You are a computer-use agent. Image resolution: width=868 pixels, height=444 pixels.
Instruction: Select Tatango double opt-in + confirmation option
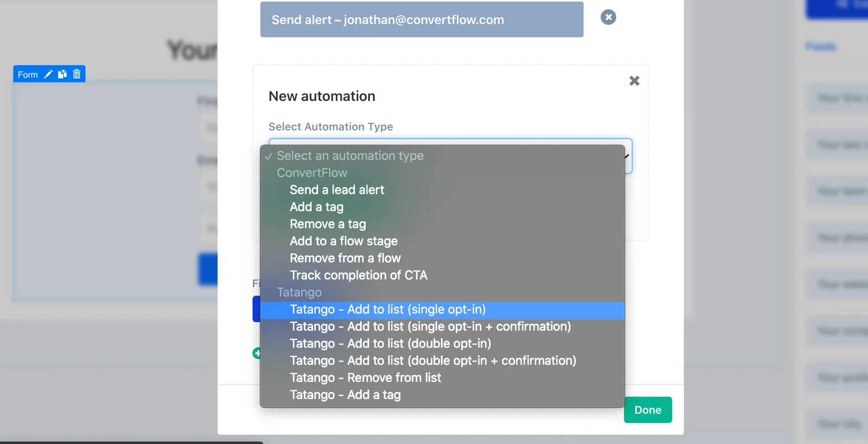point(442,361)
